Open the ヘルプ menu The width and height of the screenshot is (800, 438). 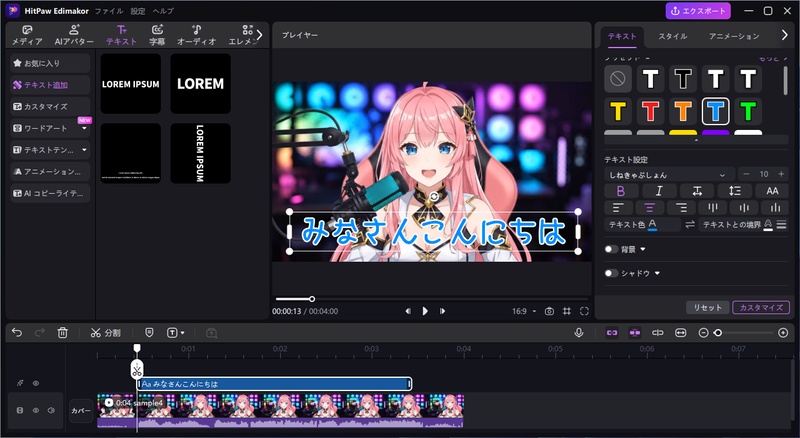163,11
